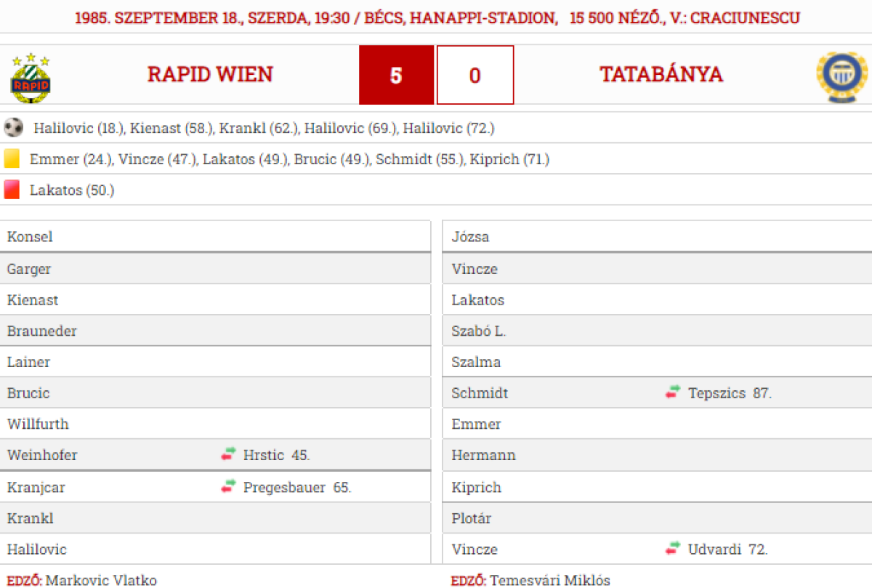Click substitution arrows next to Tepszics
Image resolution: width=872 pixels, height=588 pixels.
point(673,393)
